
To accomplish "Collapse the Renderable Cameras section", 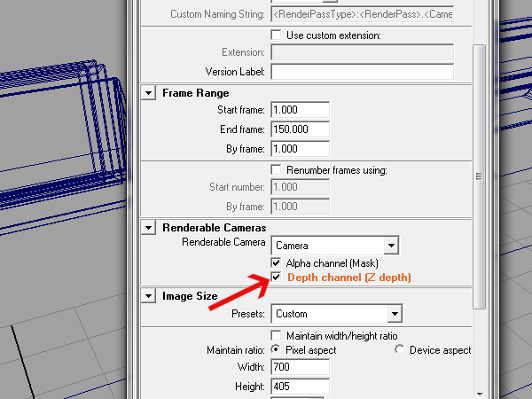I will tap(149, 227).
